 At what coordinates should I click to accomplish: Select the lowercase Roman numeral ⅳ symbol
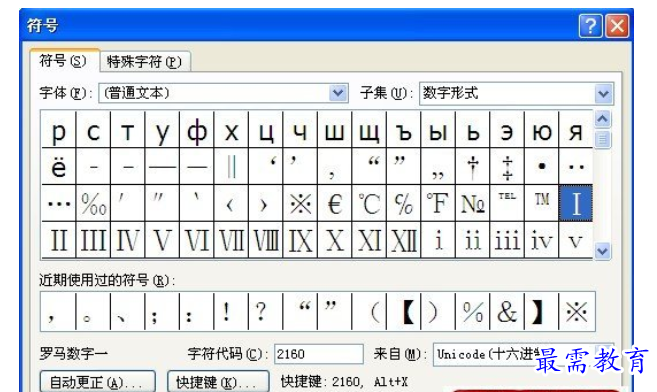[542, 240]
